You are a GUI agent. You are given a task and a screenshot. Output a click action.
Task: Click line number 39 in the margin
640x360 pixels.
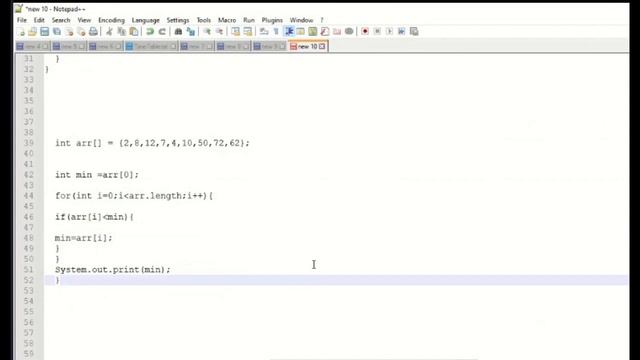(29, 143)
